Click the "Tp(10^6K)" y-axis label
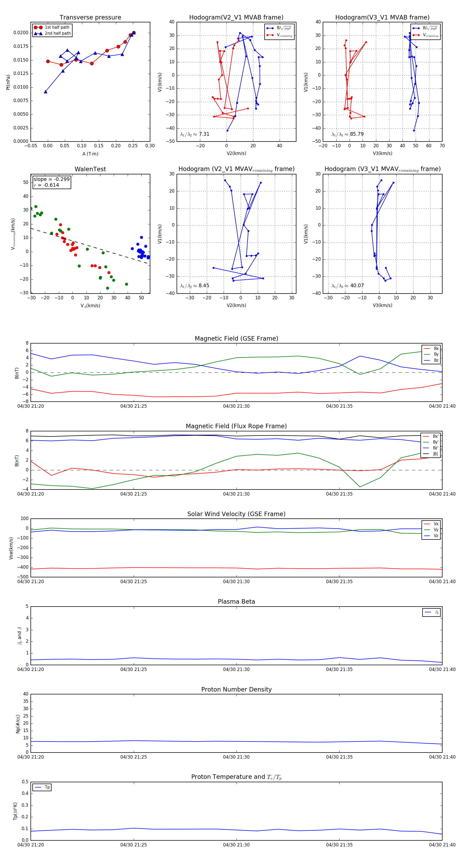Screen dimensions: 473x868 [16, 811]
